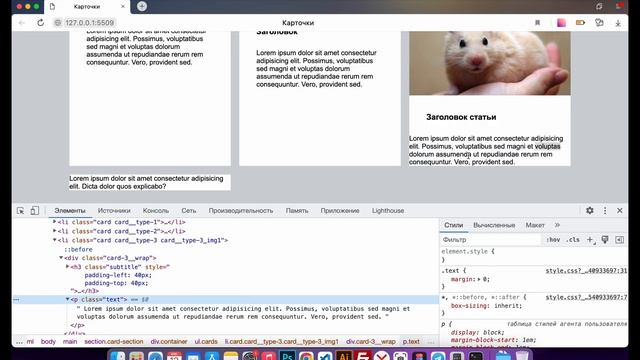The height and width of the screenshot is (360, 640).
Task: Open Notes app from the dock
Action: point(231,356)
